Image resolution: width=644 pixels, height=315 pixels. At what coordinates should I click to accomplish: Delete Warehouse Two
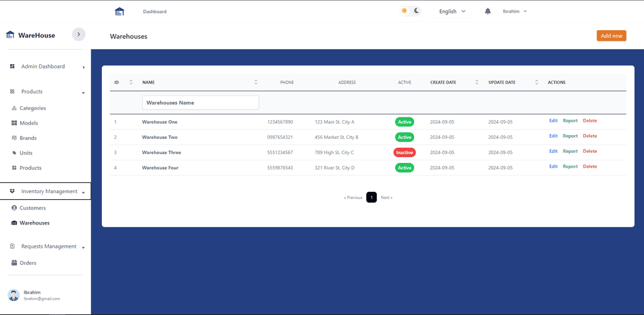[x=590, y=136]
